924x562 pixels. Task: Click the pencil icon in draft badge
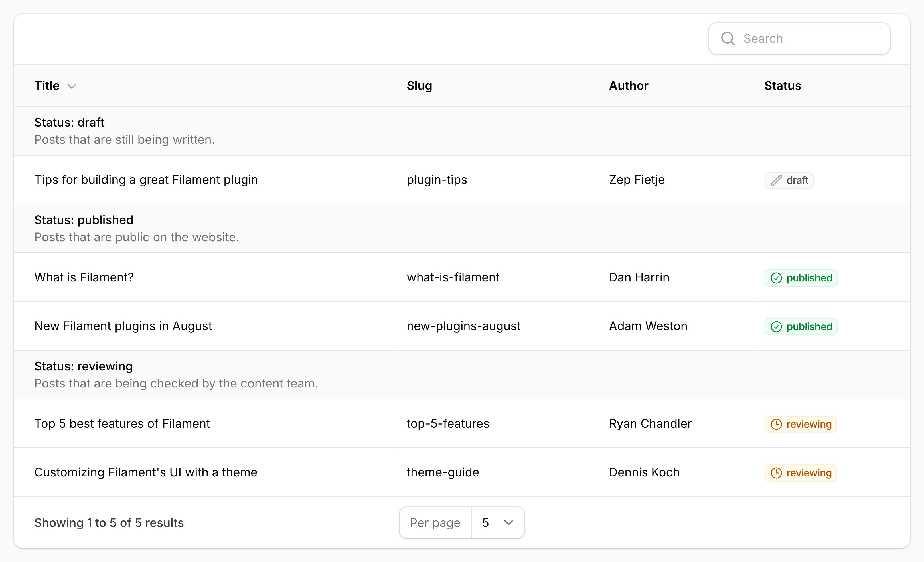[776, 181]
